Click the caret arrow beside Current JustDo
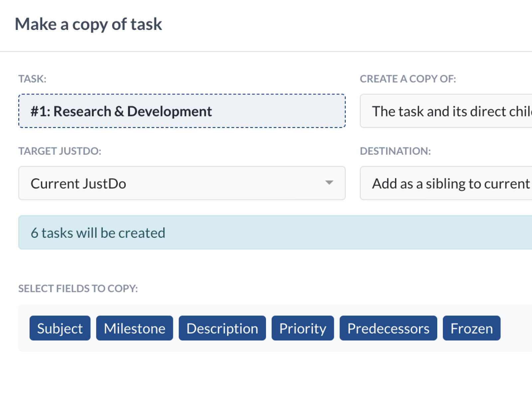This screenshot has height=399, width=532. click(329, 183)
